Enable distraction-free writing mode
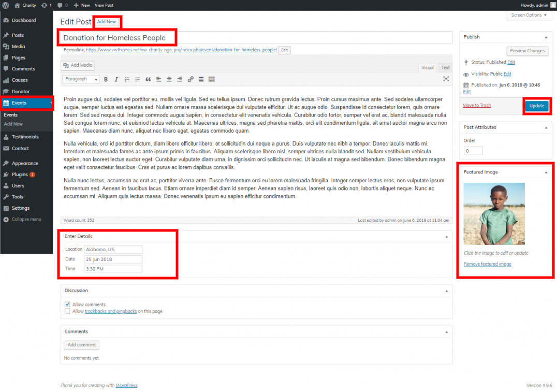Viewport: 557px width, 392px height. [446, 79]
